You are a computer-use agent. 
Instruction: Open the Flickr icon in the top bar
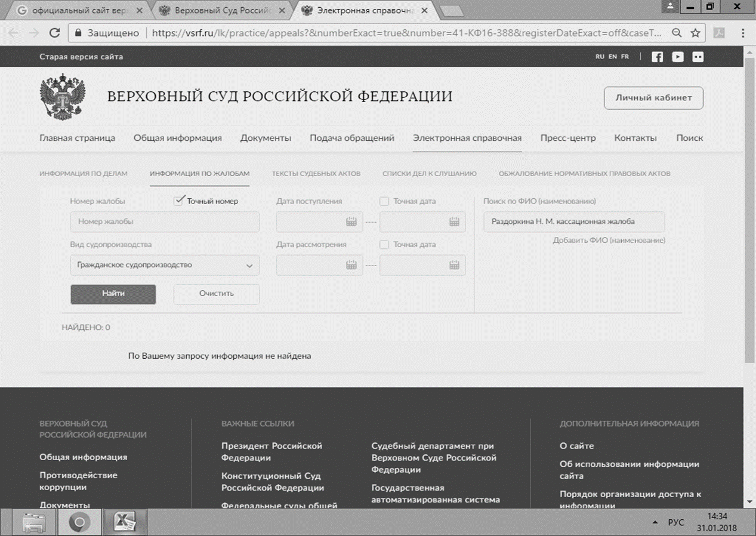click(x=698, y=57)
